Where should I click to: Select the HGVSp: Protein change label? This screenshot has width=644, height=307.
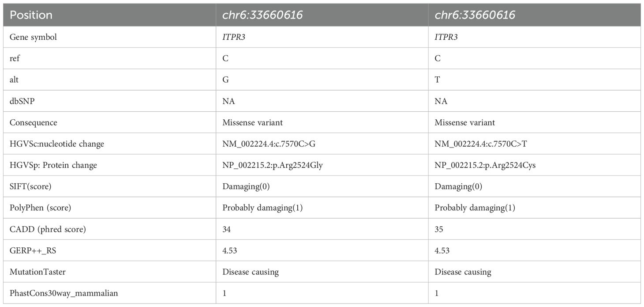pos(53,165)
